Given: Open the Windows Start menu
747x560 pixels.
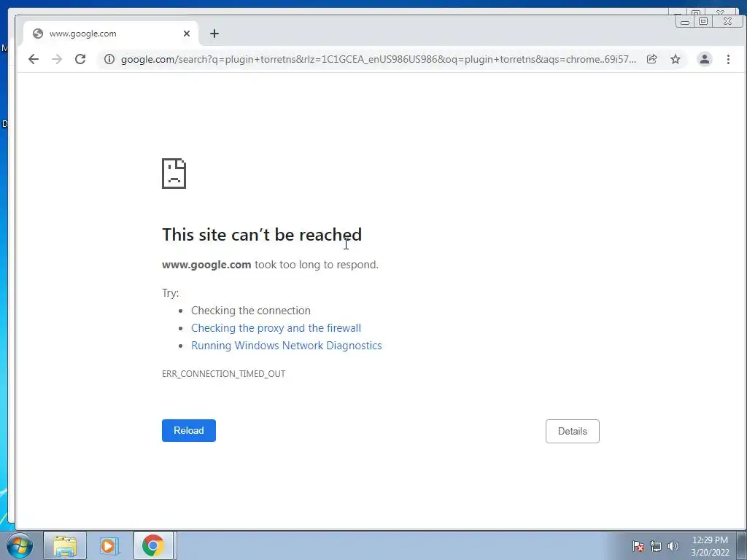Looking at the screenshot, I should click(x=19, y=545).
